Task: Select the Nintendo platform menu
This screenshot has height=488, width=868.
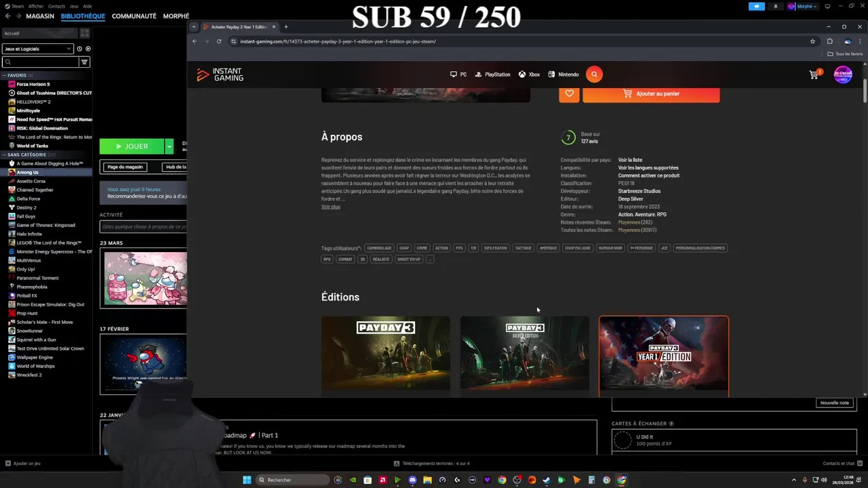Action: [x=564, y=75]
